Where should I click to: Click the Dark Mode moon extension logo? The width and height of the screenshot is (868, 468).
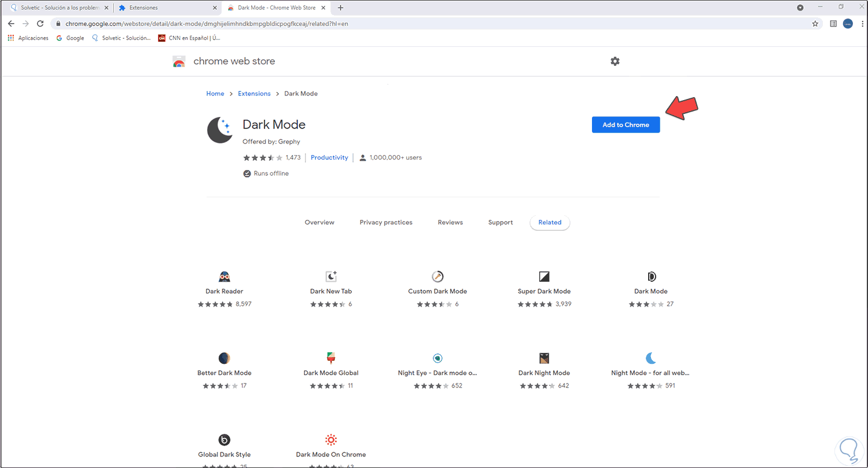point(220,130)
